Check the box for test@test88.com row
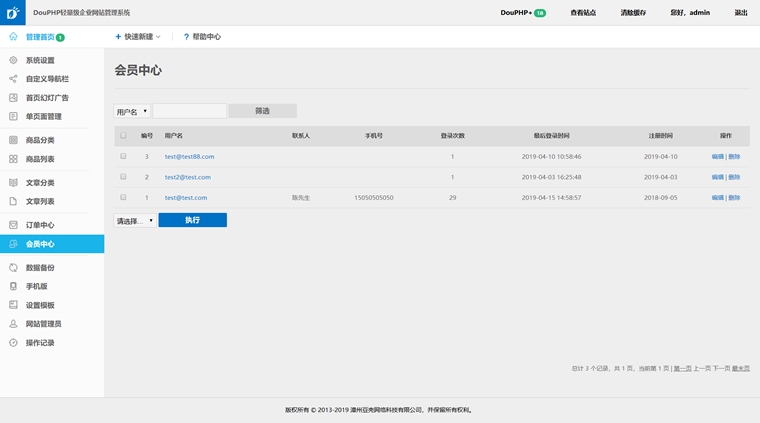 coord(123,156)
